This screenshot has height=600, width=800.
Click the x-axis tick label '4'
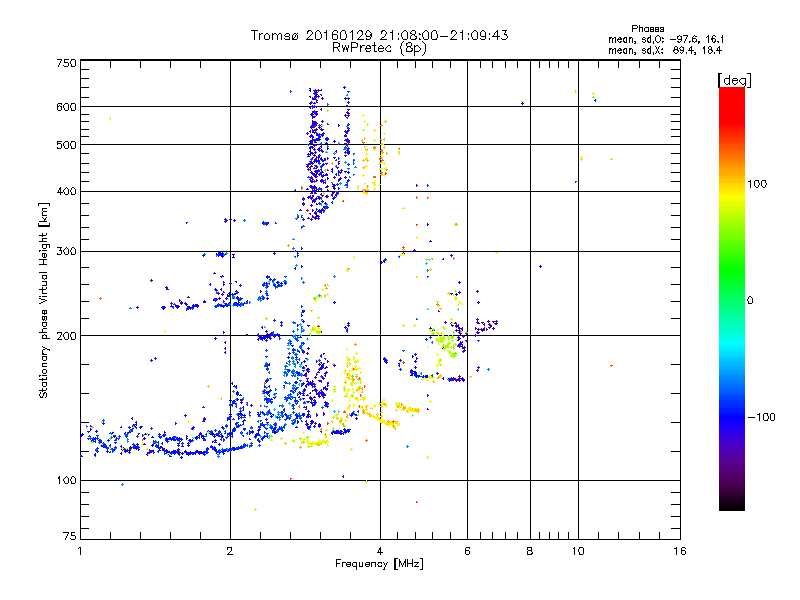pos(380,551)
